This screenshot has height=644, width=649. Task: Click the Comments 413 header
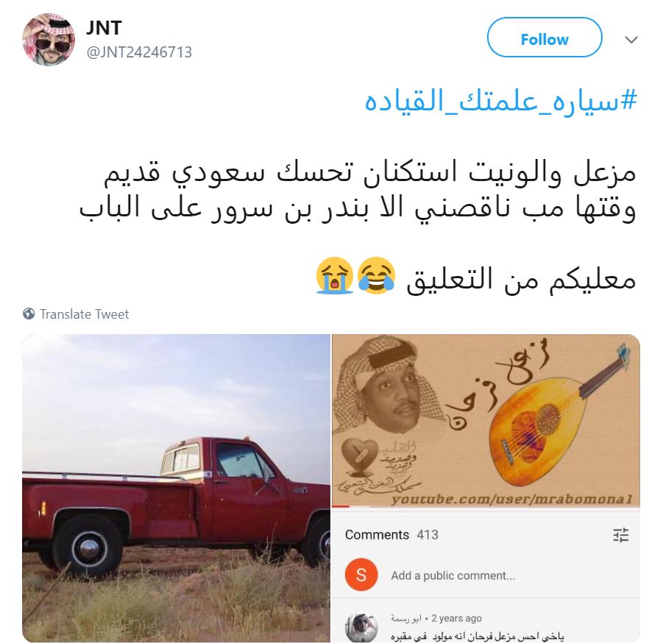[391, 535]
